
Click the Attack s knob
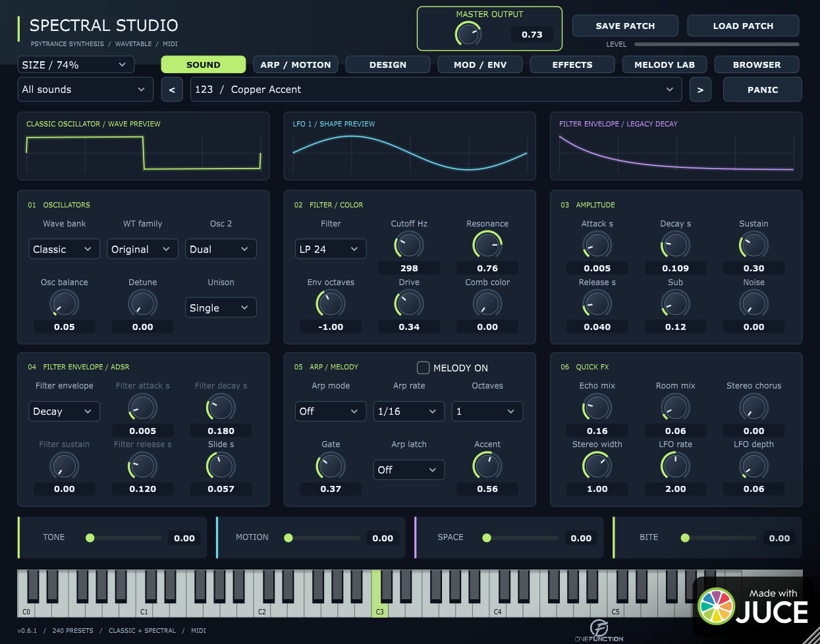click(597, 246)
